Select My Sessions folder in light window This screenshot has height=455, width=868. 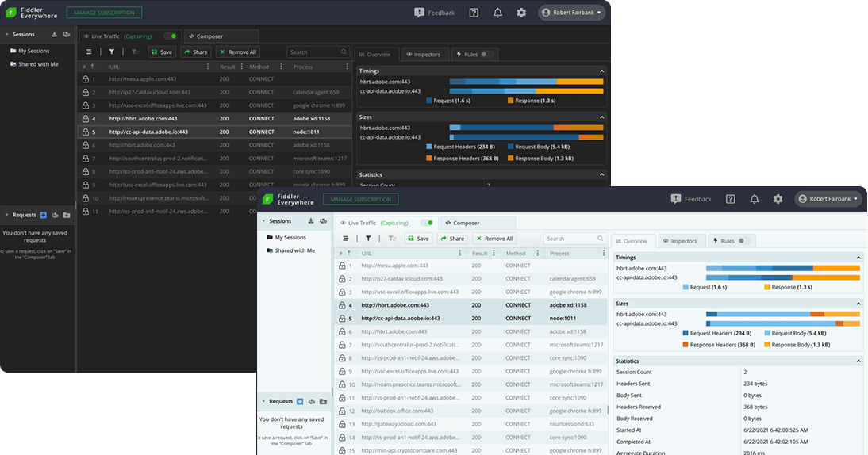[x=286, y=237]
